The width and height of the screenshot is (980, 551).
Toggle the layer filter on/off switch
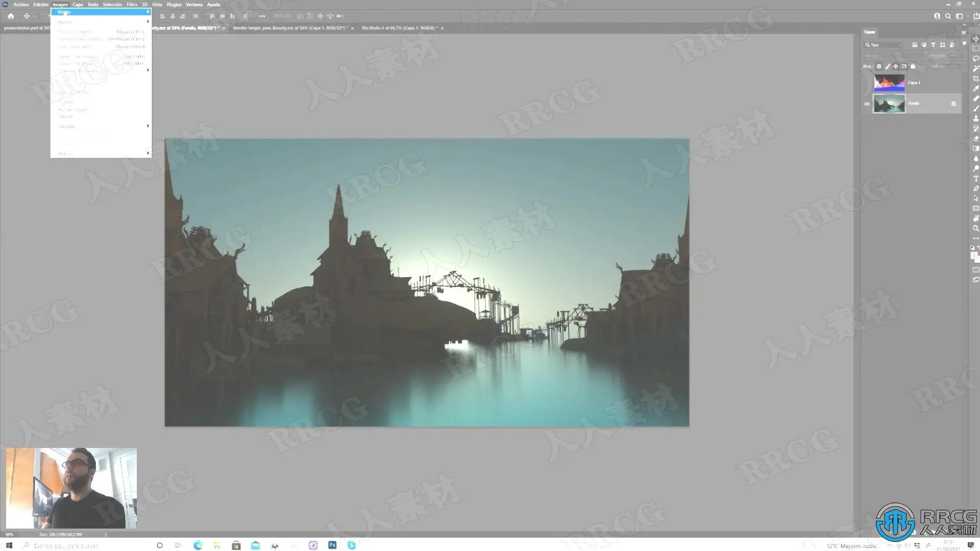coord(964,44)
